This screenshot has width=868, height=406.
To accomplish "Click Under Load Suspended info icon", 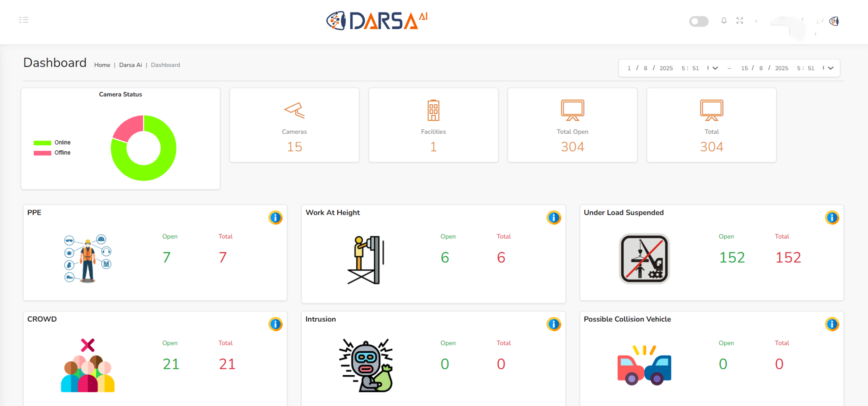I will coord(832,217).
